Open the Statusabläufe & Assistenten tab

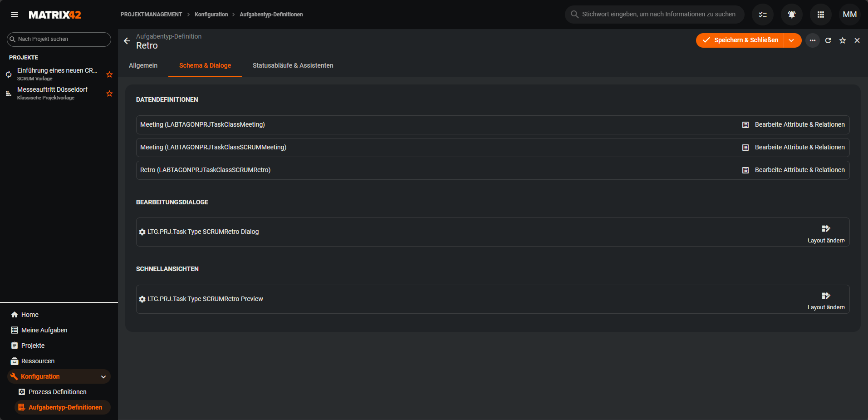pyautogui.click(x=293, y=65)
